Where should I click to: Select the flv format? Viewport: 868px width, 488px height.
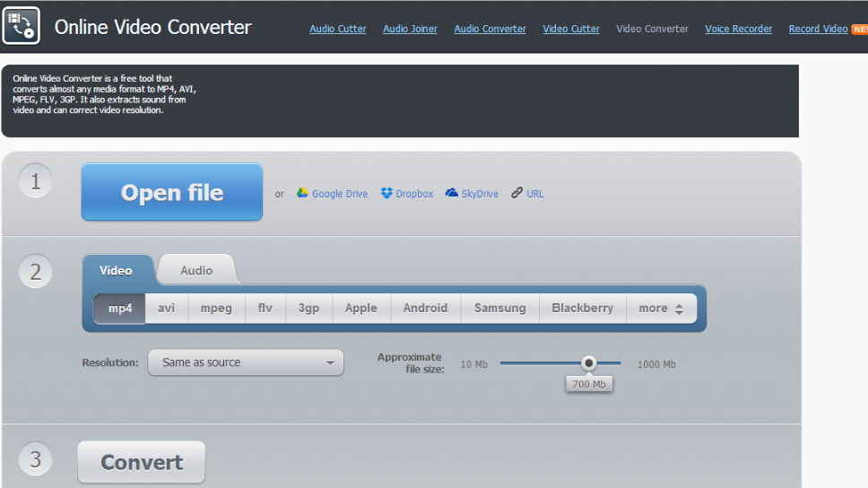tap(265, 308)
